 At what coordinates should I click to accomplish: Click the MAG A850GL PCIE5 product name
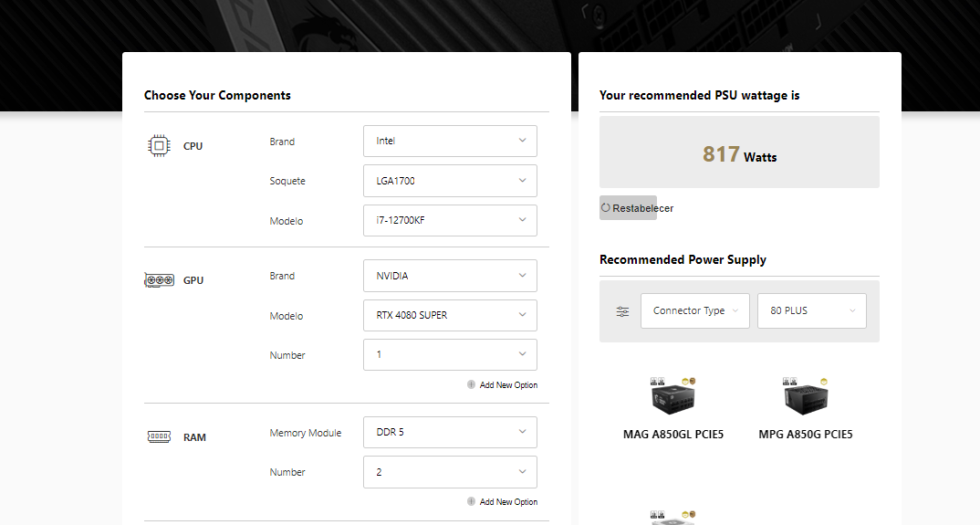coord(673,435)
